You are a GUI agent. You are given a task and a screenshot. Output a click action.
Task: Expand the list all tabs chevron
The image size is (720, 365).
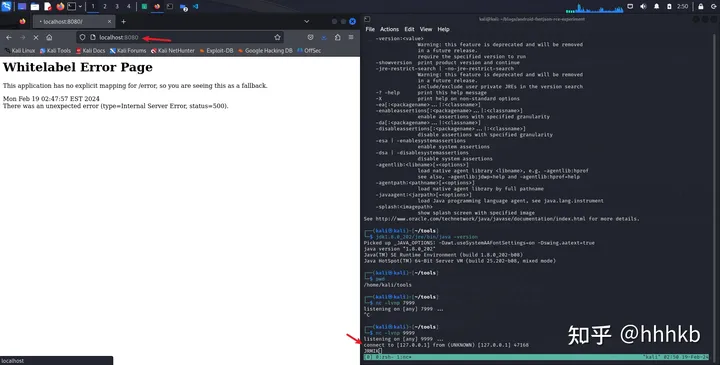pyautogui.click(x=306, y=22)
